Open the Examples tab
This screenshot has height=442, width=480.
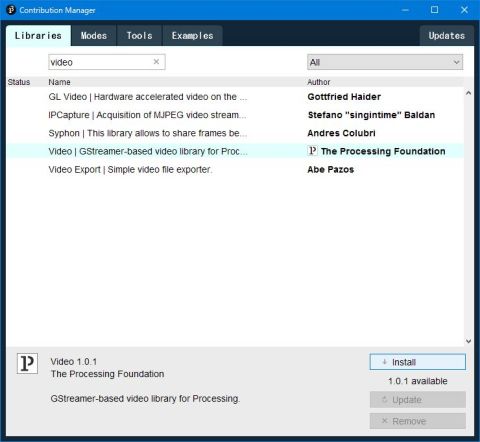[x=192, y=36]
